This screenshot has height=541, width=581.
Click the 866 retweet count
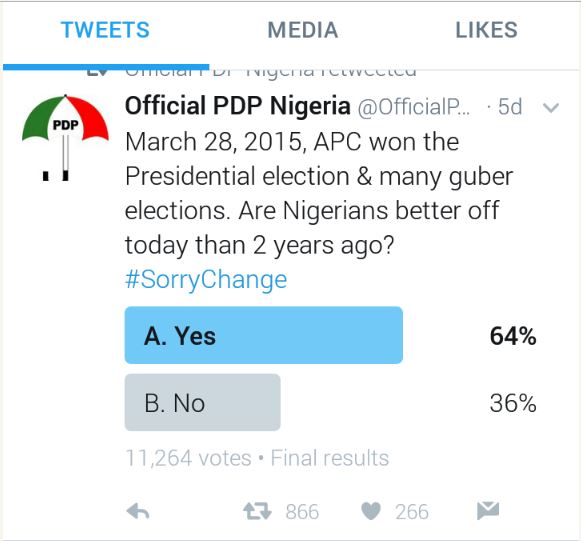302,512
